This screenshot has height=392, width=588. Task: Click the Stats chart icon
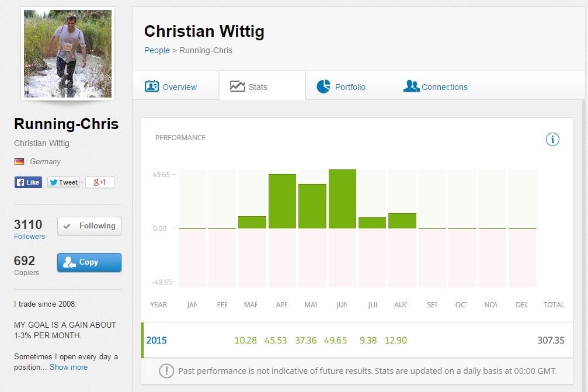click(x=238, y=86)
